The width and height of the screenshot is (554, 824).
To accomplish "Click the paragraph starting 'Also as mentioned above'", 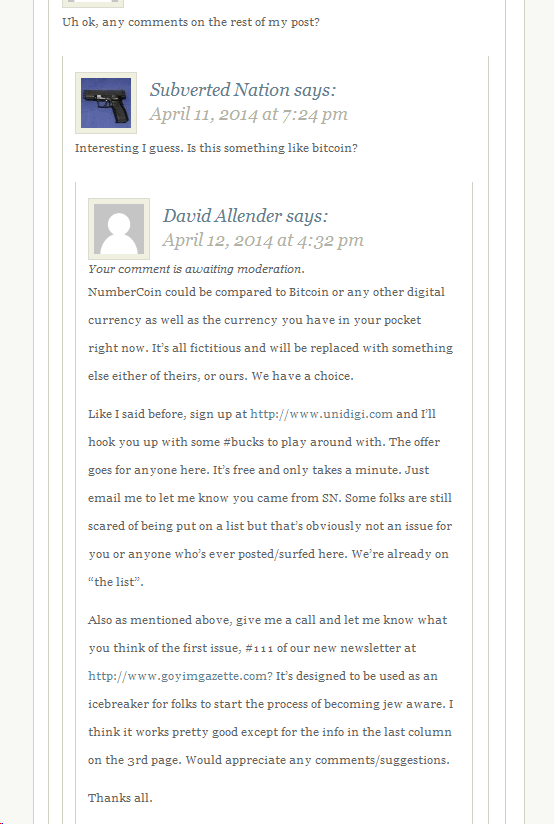I will [x=270, y=690].
